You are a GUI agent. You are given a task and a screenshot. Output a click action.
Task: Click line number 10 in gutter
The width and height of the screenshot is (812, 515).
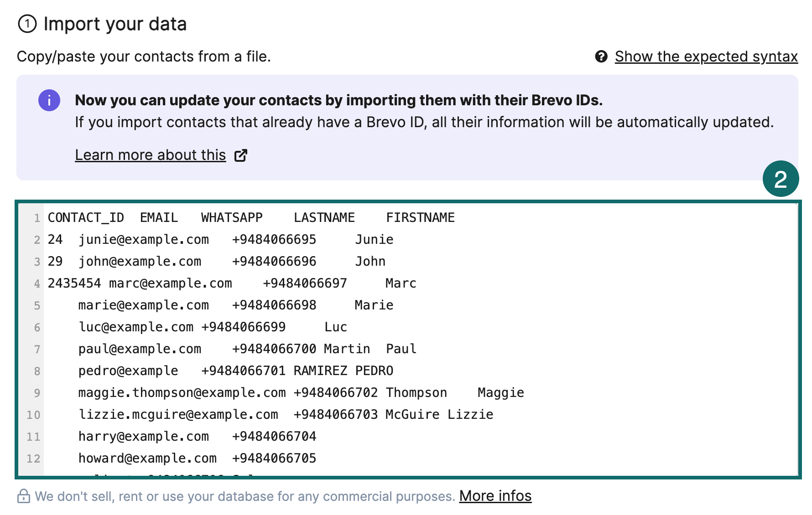pos(33,415)
